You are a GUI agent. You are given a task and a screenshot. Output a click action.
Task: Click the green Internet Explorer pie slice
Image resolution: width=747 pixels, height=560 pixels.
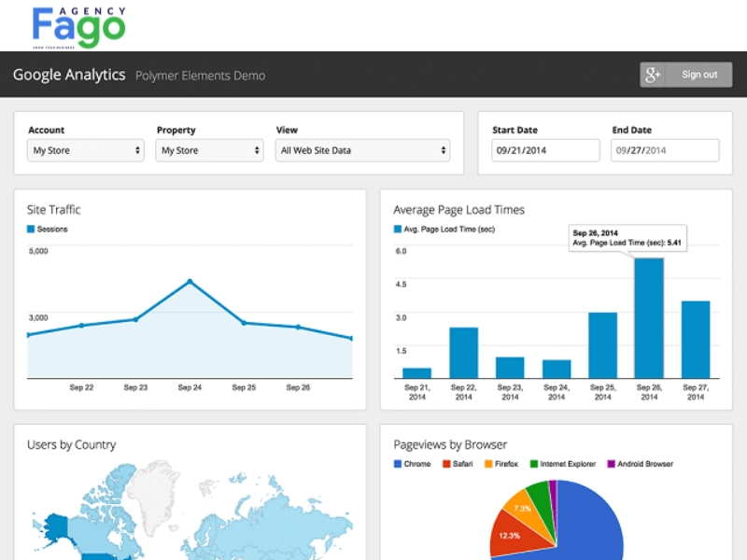click(x=543, y=500)
